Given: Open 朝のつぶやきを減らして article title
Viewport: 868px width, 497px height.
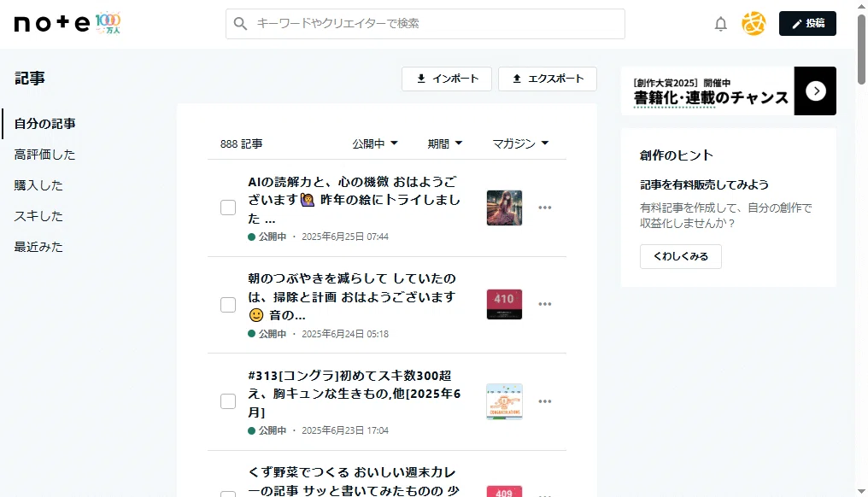Looking at the screenshot, I should point(352,296).
